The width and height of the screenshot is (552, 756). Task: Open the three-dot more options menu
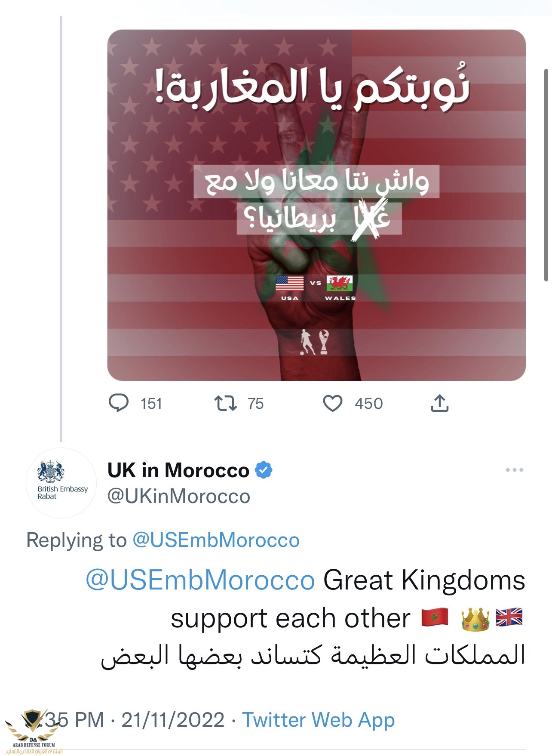click(x=514, y=469)
